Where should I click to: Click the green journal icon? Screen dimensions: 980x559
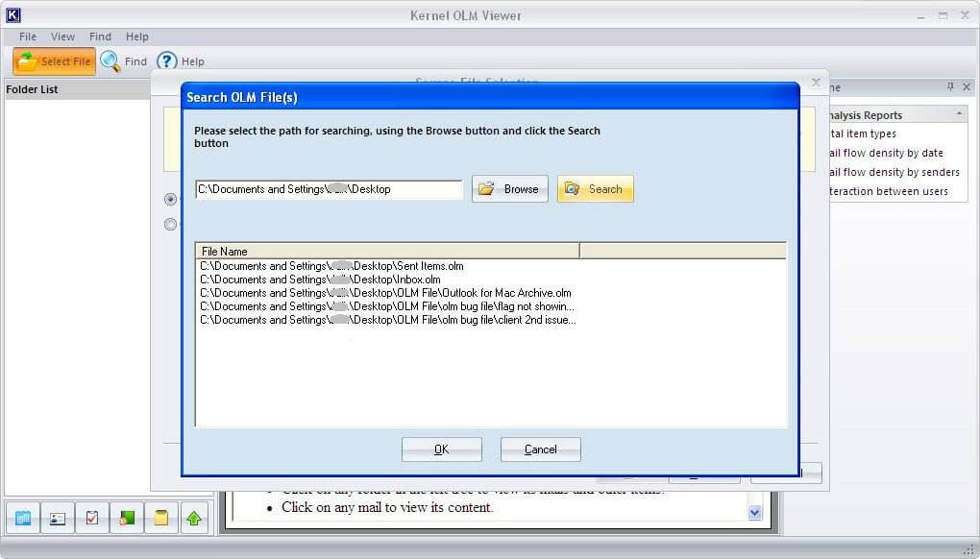(x=127, y=519)
